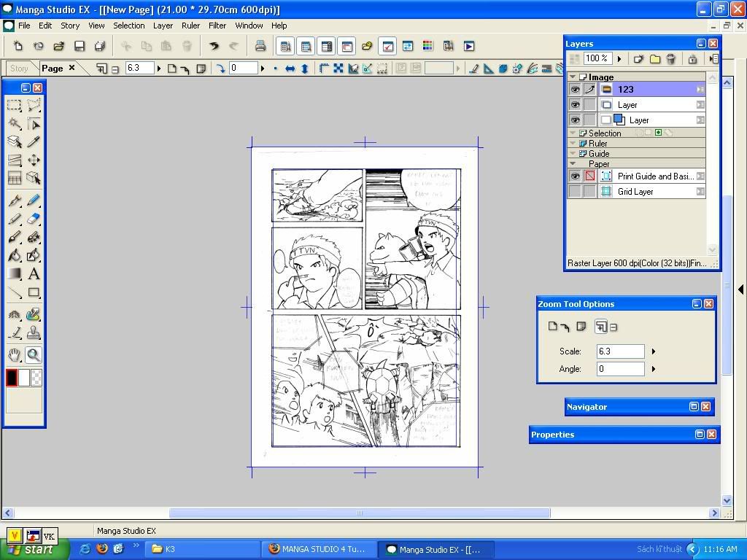The width and height of the screenshot is (747, 560).
Task: Select the Fill bucket tool
Action: (x=15, y=255)
